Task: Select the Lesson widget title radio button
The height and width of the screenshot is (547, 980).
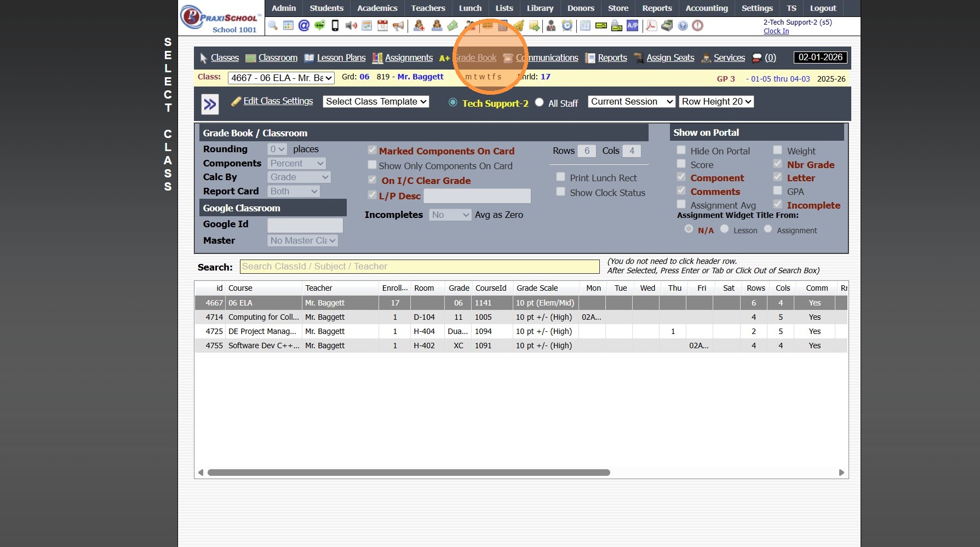Action: pos(724,229)
